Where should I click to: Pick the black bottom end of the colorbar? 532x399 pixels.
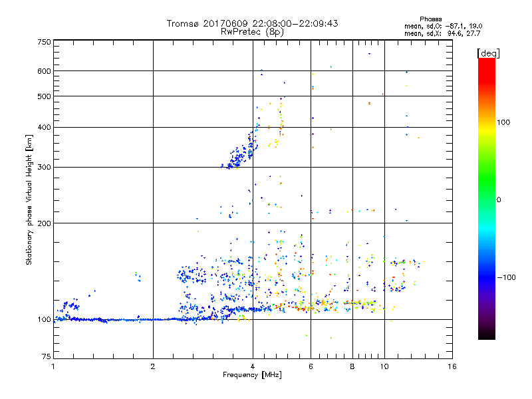tap(486, 335)
